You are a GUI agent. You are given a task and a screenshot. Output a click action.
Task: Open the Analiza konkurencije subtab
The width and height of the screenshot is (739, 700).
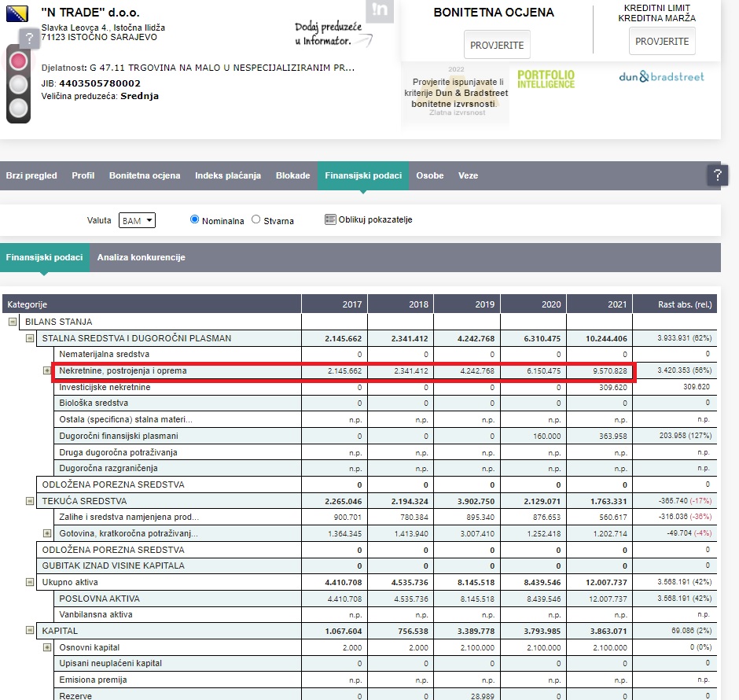point(140,257)
